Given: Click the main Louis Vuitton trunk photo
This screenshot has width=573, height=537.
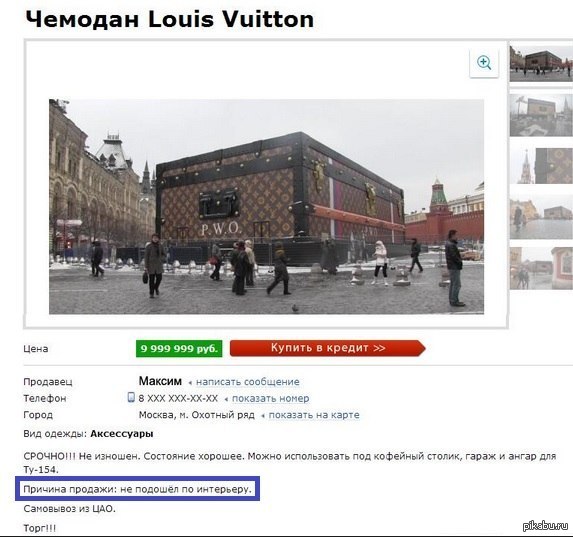Looking at the screenshot, I should coord(266,207).
